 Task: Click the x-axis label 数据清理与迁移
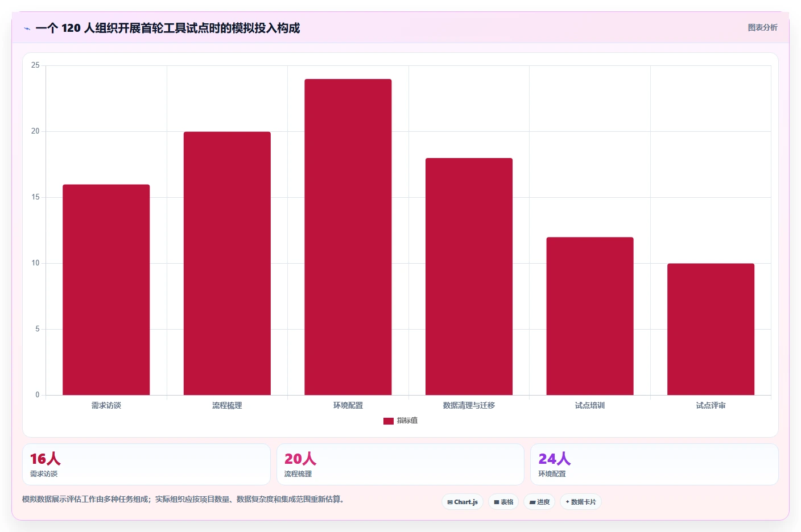[469, 405]
